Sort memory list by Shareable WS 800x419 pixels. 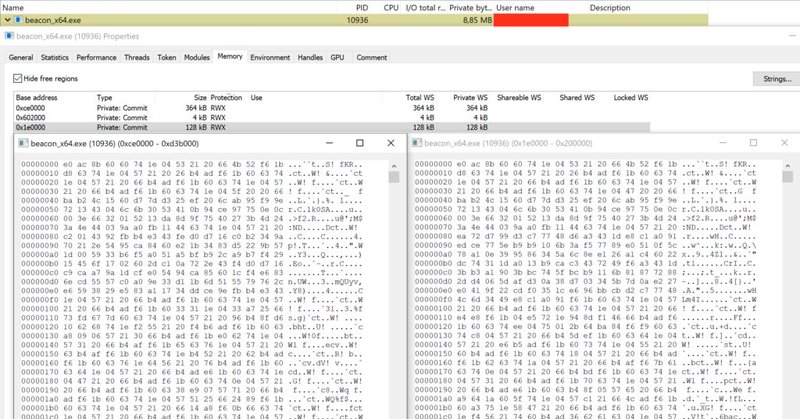coord(519,97)
